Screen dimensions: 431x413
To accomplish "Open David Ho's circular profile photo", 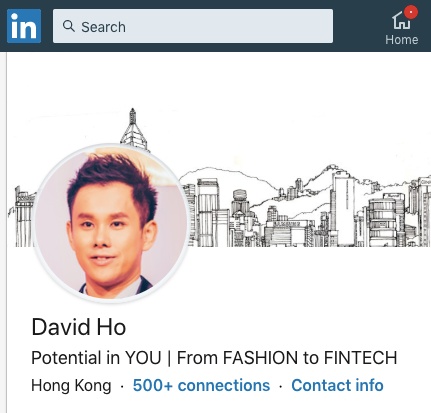I will [x=111, y=223].
